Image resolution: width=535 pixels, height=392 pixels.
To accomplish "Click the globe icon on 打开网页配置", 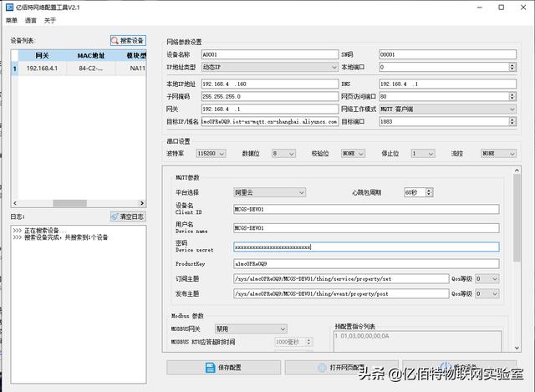I will [x=322, y=368].
